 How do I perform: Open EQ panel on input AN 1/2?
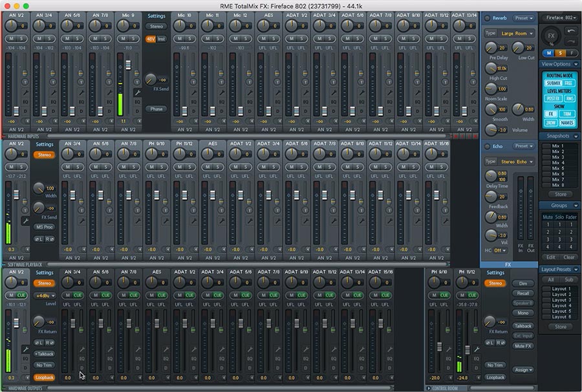[x=26, y=102]
